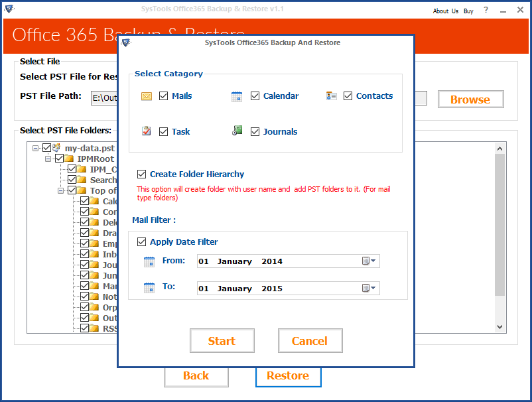Click folder icon of the Inb row

click(x=94, y=254)
